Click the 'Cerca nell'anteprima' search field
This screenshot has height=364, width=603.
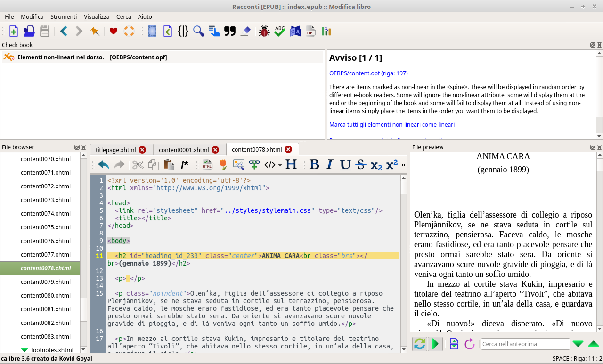(525, 344)
